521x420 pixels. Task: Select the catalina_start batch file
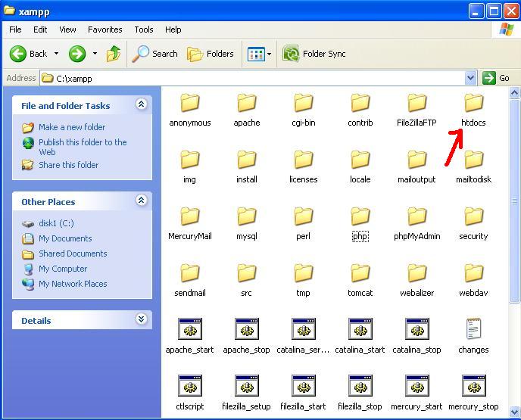tap(360, 336)
